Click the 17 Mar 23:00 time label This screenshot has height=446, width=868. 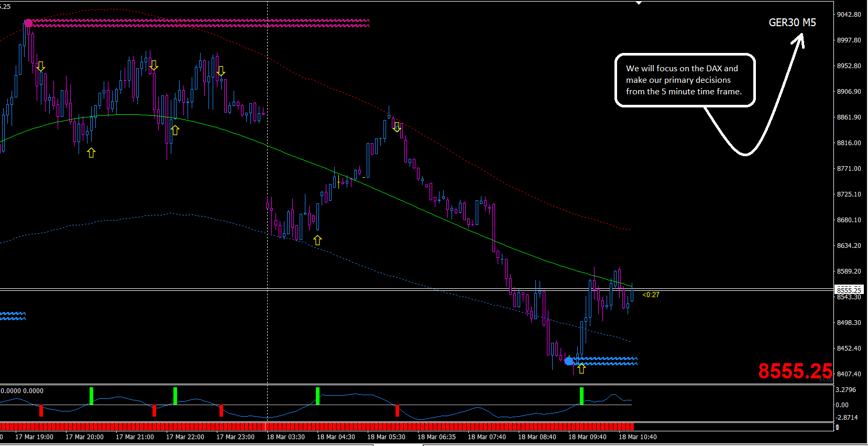coord(235,437)
